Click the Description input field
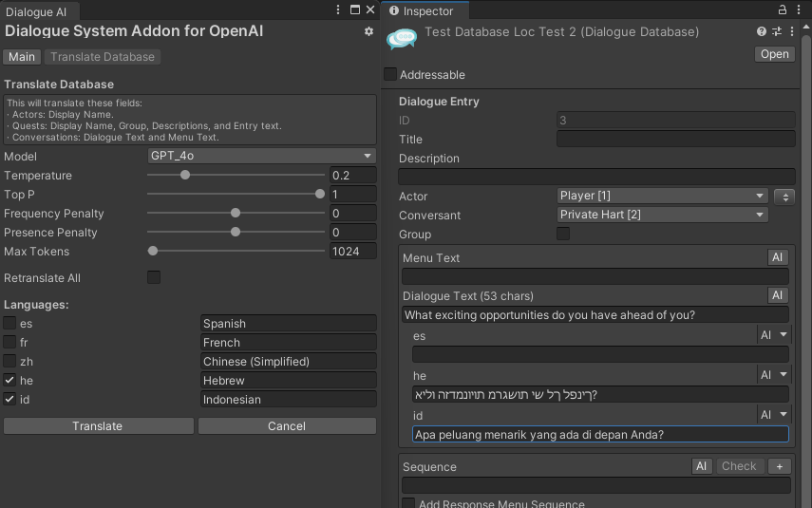 tap(596, 177)
